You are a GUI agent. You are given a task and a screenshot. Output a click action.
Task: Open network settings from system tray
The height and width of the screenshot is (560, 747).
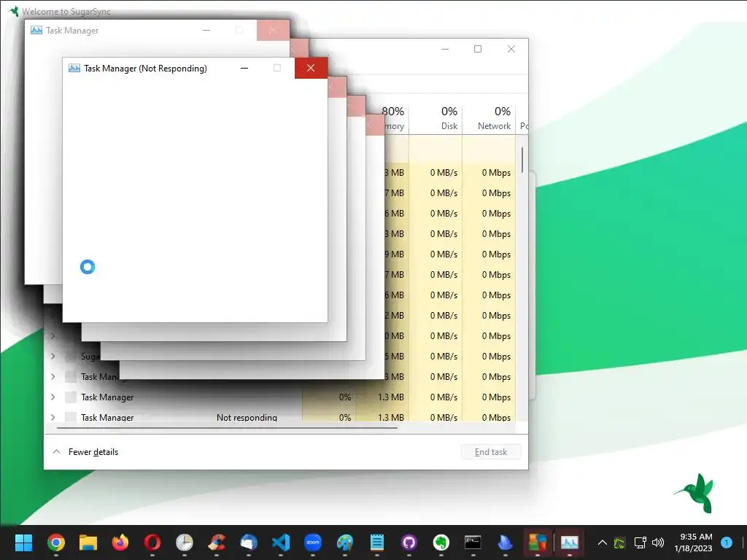pyautogui.click(x=640, y=542)
